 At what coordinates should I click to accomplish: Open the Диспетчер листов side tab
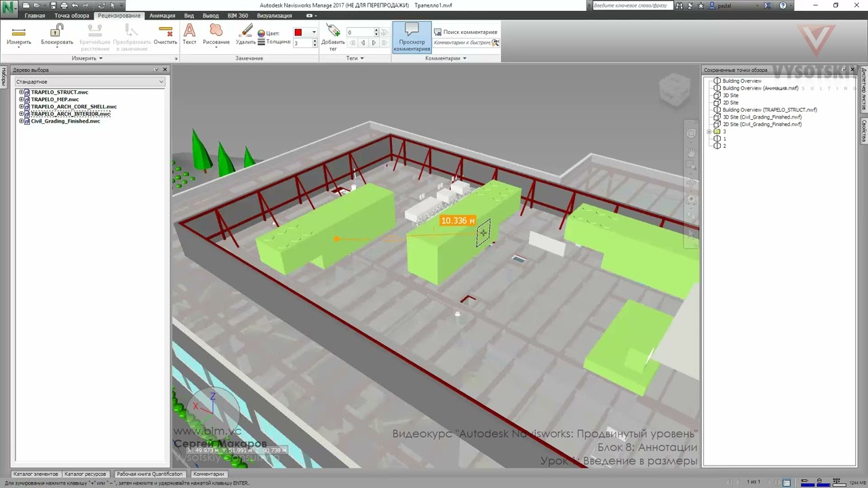tap(864, 89)
